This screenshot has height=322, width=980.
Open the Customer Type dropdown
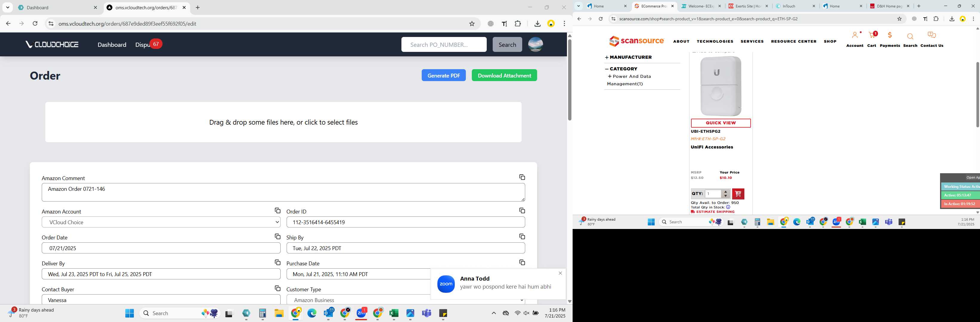[x=406, y=300]
